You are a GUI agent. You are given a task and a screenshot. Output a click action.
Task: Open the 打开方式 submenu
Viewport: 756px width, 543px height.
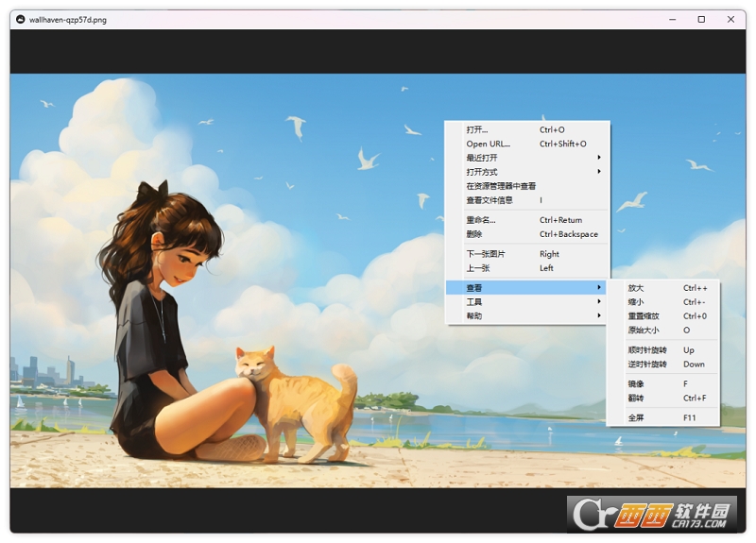527,172
